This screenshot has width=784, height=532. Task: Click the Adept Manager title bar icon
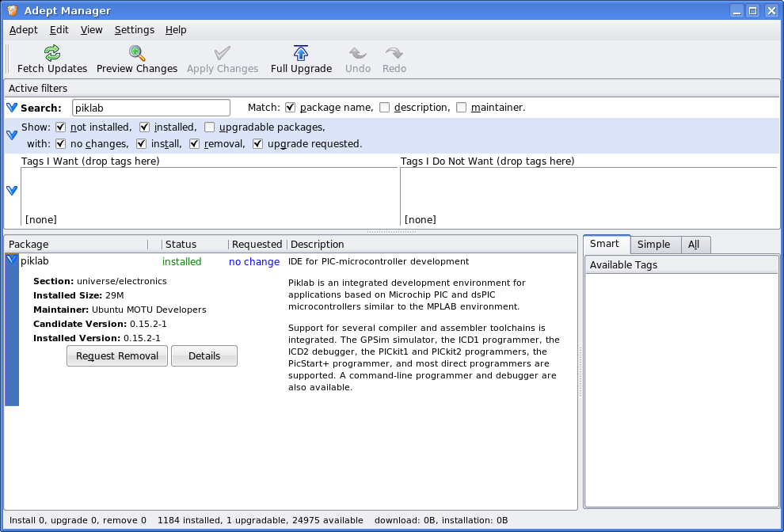[13, 11]
